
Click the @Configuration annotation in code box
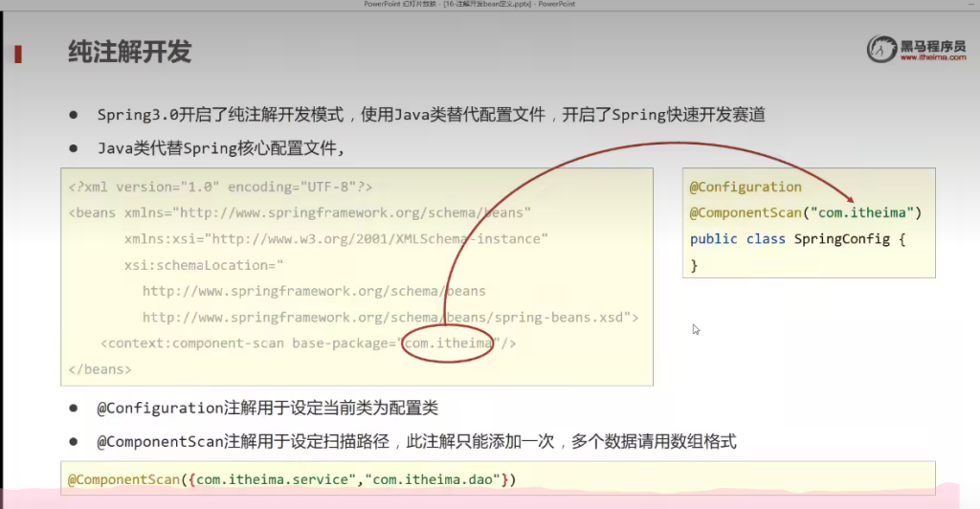pyautogui.click(x=746, y=187)
